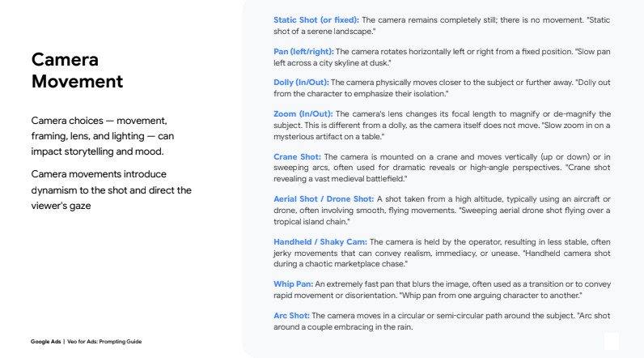644x358 pixels.
Task: Select the "Handheld / Shaky Cam:" heading
Action: [x=320, y=241]
